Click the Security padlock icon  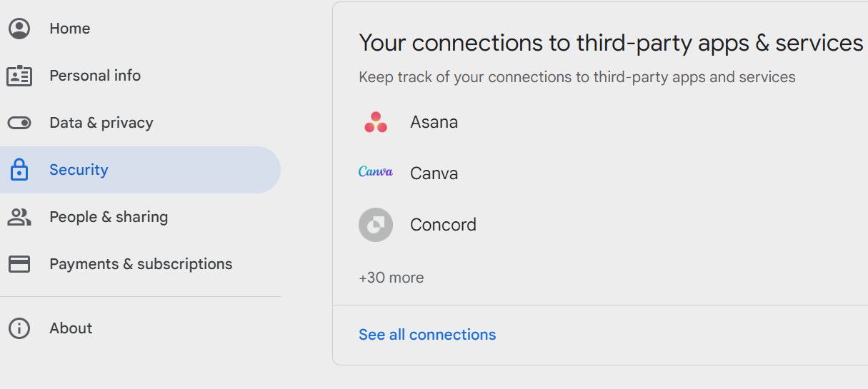click(x=19, y=170)
